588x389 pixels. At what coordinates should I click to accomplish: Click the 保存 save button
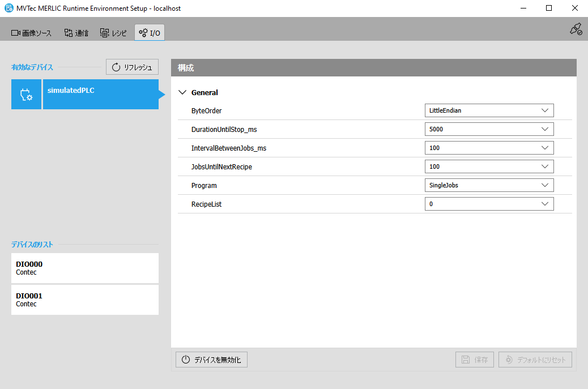point(475,360)
